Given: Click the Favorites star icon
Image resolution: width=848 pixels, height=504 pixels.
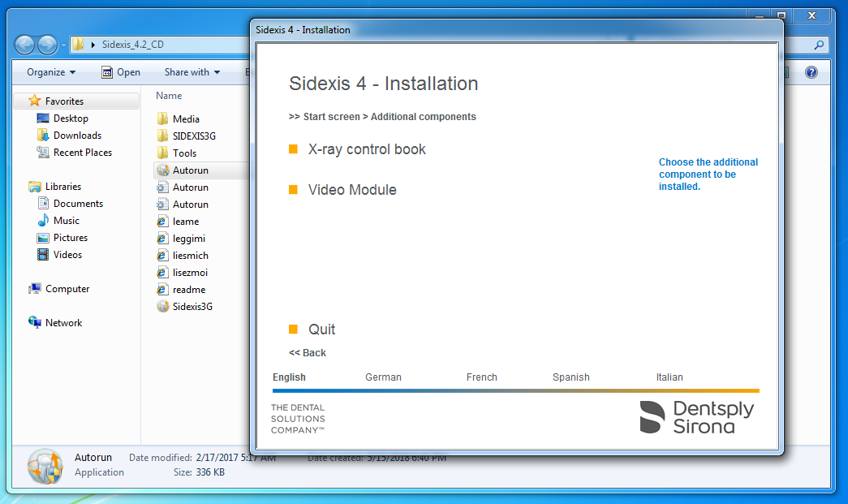Looking at the screenshot, I should (35, 101).
